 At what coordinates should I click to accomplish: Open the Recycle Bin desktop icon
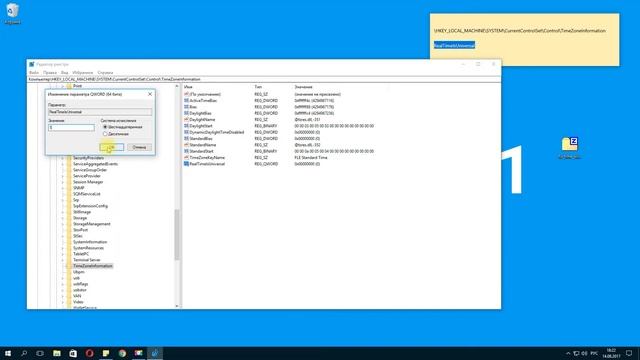13,13
